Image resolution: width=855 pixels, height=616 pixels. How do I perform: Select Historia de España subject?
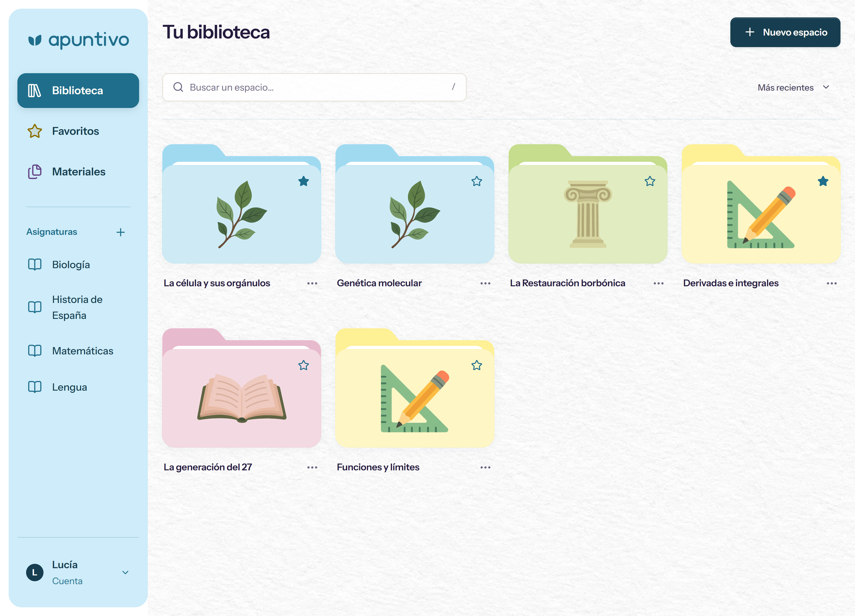pos(78,307)
